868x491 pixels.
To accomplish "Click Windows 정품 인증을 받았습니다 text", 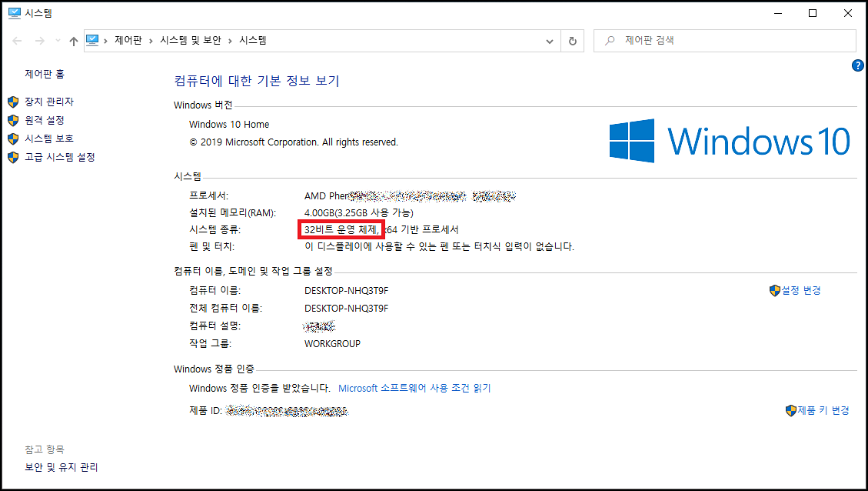I will coord(260,388).
